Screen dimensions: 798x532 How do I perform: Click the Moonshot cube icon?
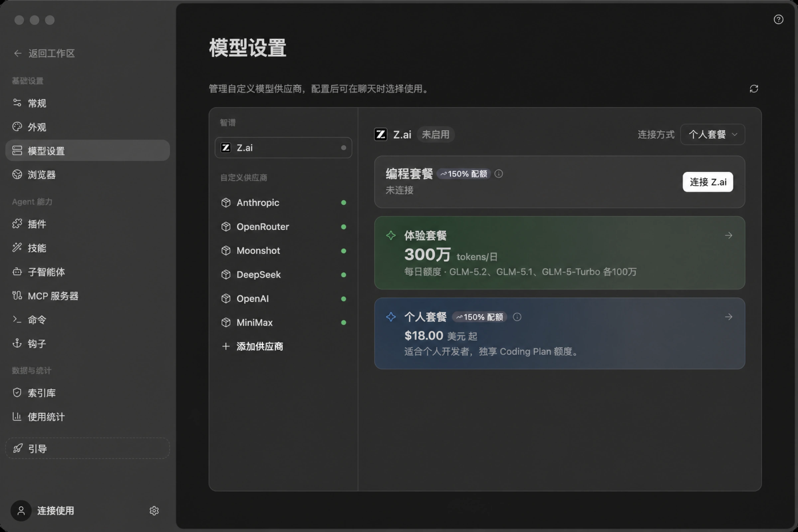pyautogui.click(x=226, y=251)
